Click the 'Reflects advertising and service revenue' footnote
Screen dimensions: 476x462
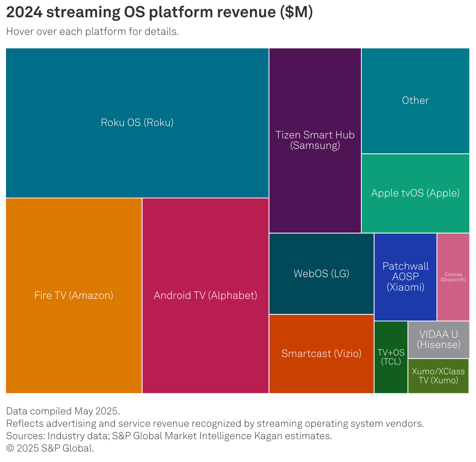[x=215, y=423]
